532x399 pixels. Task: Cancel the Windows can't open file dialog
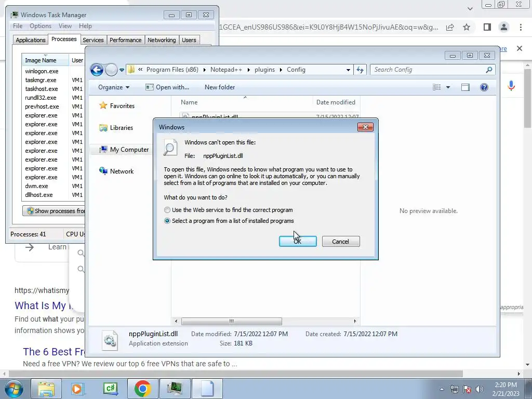[x=341, y=241]
